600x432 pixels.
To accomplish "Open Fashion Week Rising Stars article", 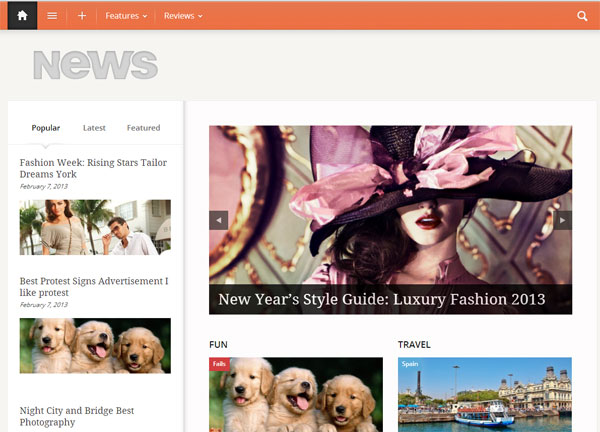I will [x=93, y=168].
